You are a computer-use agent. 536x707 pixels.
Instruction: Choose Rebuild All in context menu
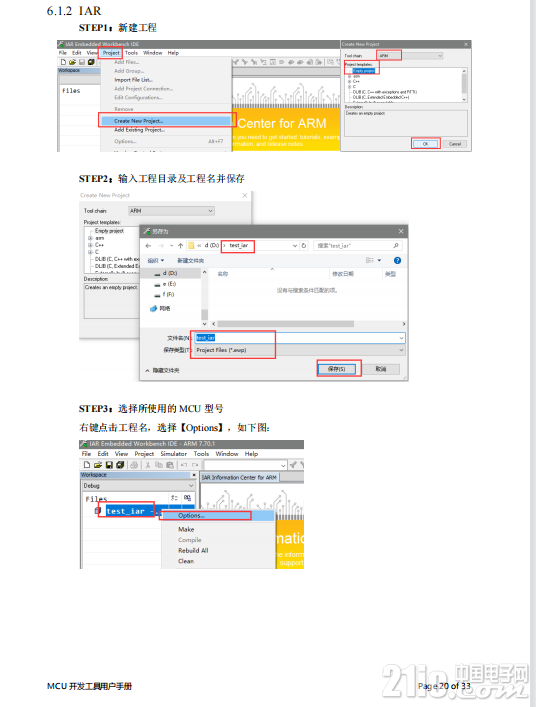[193, 551]
